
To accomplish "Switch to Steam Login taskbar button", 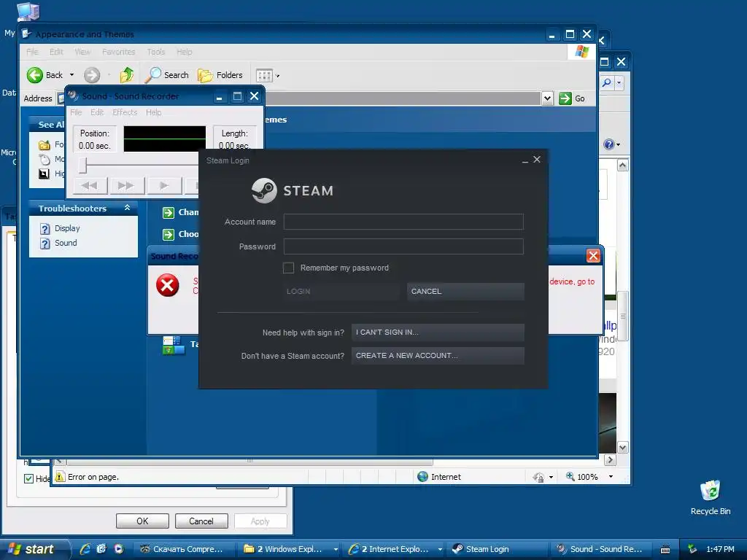I will (x=495, y=549).
